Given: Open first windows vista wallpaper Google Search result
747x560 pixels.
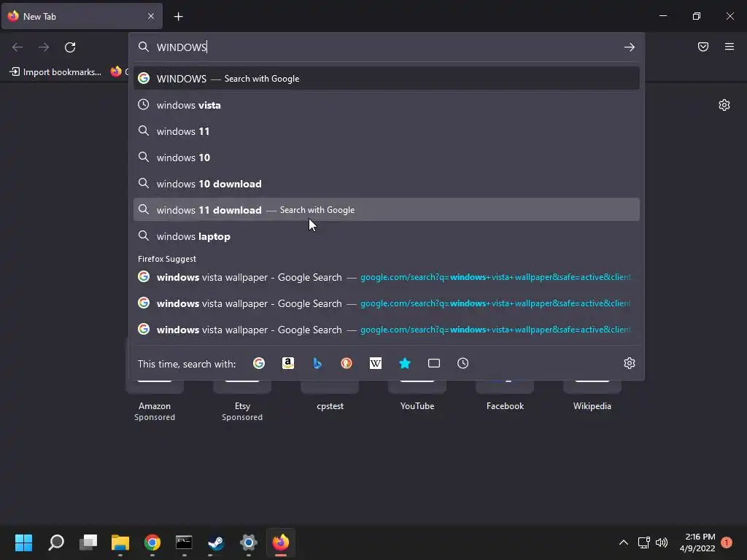Looking at the screenshot, I should [387, 277].
